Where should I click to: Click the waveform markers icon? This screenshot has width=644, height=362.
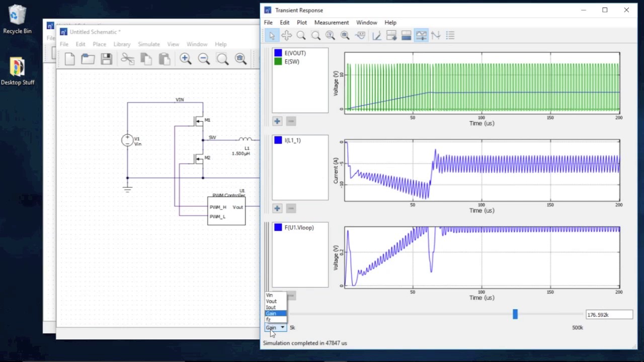(436, 35)
